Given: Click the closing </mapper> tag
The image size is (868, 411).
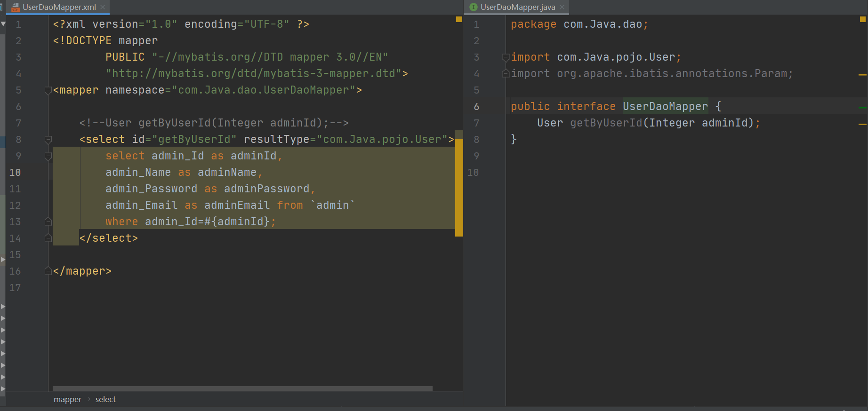Looking at the screenshot, I should point(82,271).
